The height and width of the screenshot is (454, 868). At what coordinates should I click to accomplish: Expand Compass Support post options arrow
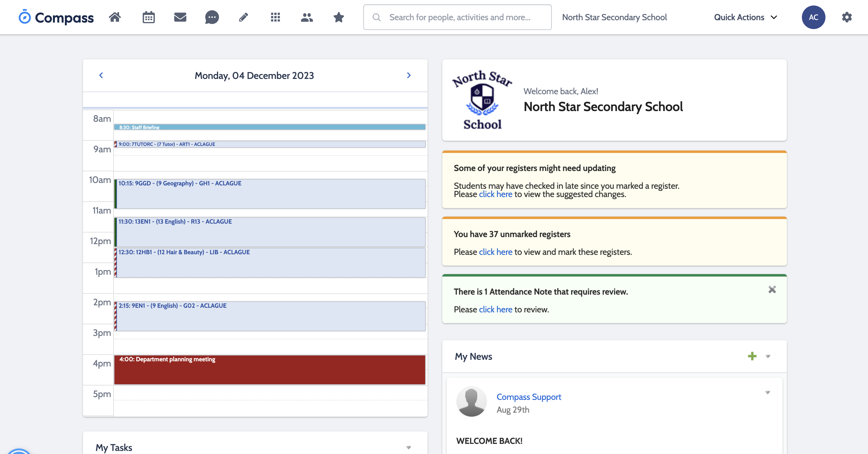[x=768, y=393]
